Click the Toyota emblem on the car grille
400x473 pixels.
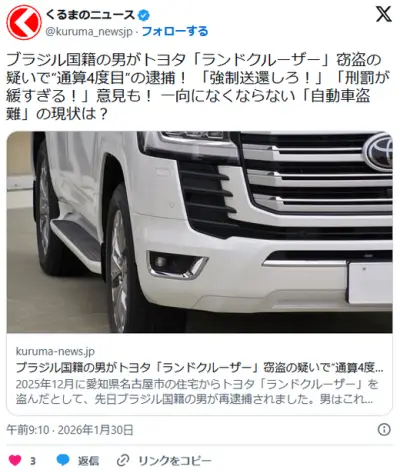pyautogui.click(x=379, y=151)
